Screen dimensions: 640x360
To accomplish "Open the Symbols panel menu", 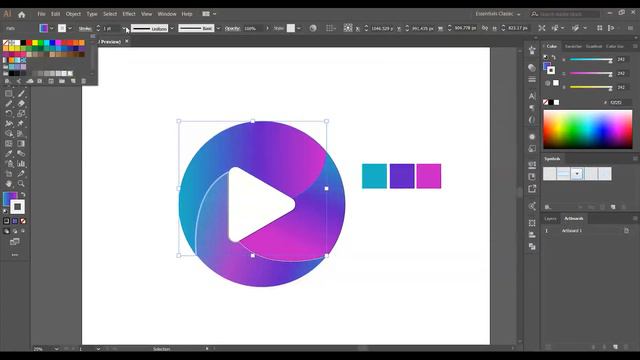I will coord(635,158).
